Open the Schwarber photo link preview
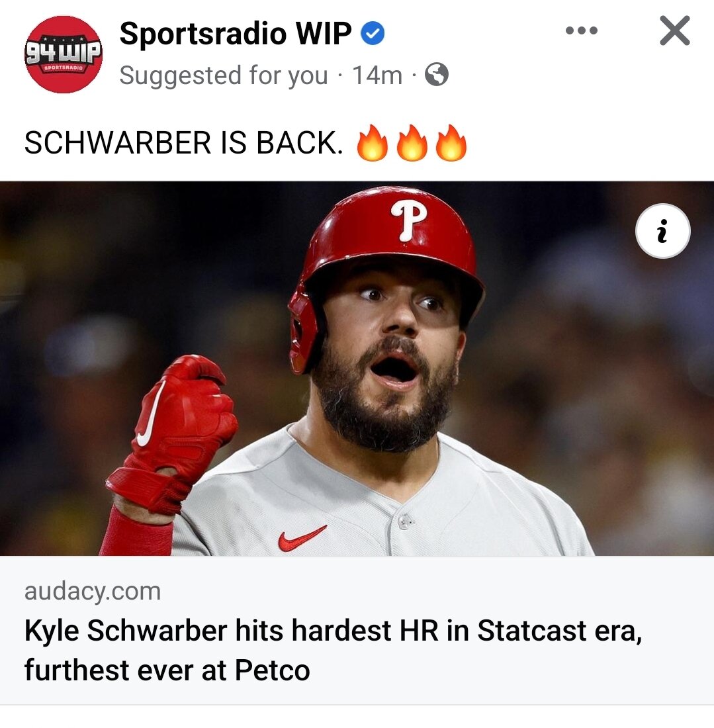The image size is (714, 728). (357, 369)
